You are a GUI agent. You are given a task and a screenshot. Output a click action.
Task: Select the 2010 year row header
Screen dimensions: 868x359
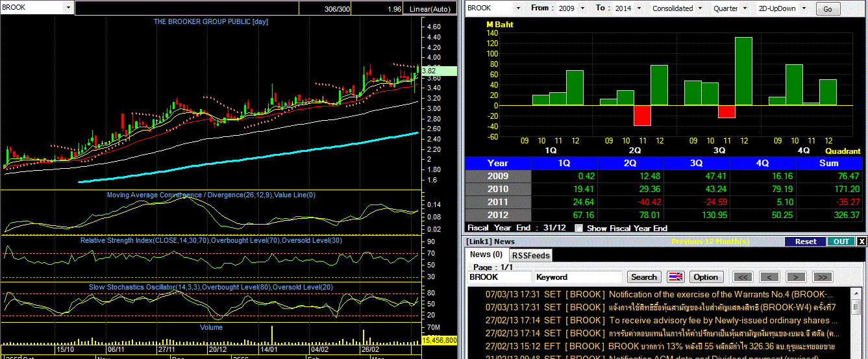499,189
